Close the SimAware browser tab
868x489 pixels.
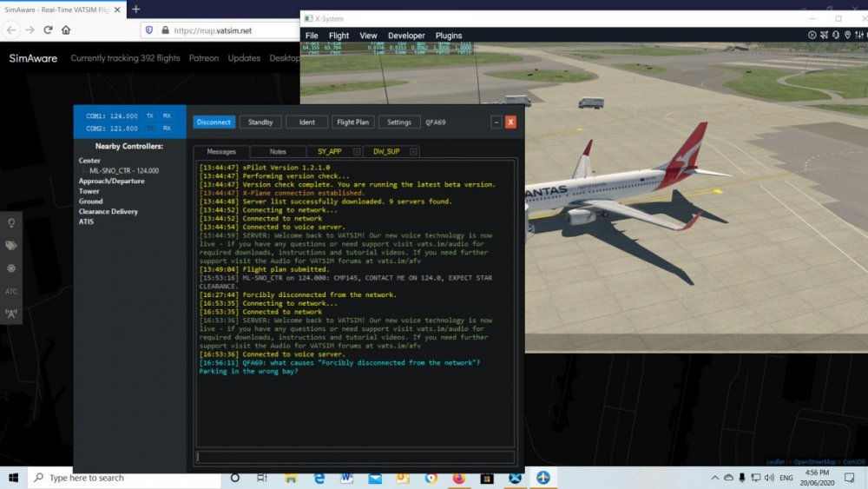117,10
